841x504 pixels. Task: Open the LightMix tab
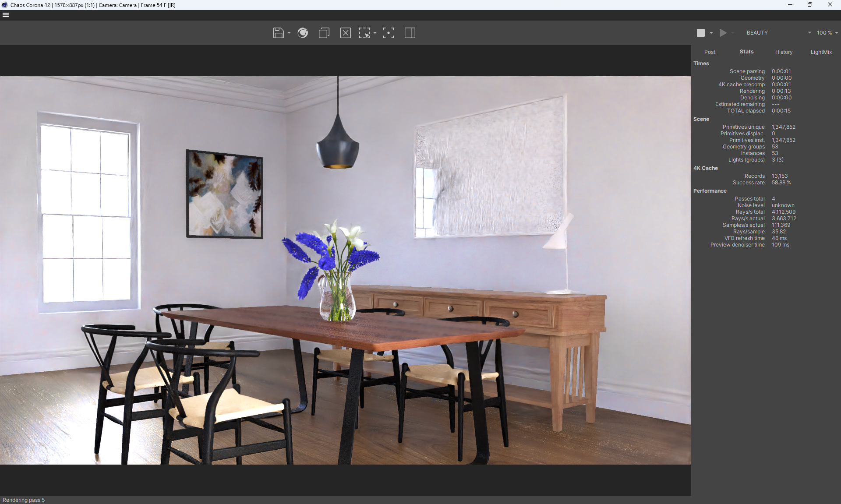point(821,52)
